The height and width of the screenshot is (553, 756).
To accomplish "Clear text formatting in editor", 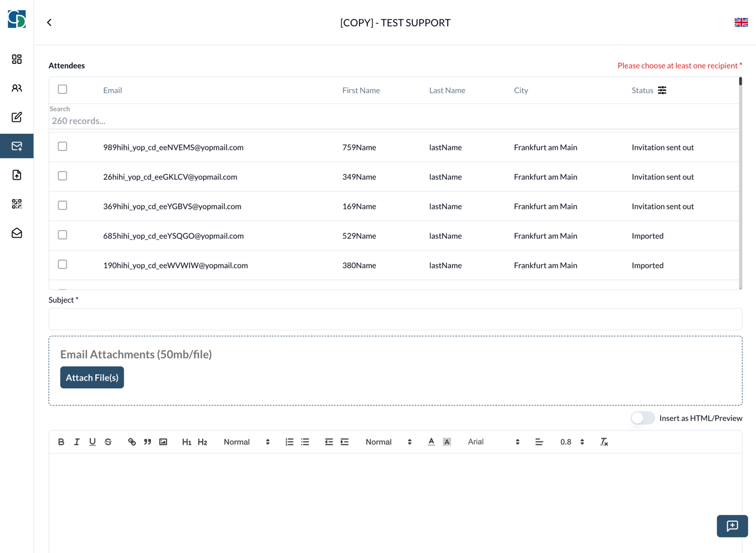I will click(x=604, y=442).
